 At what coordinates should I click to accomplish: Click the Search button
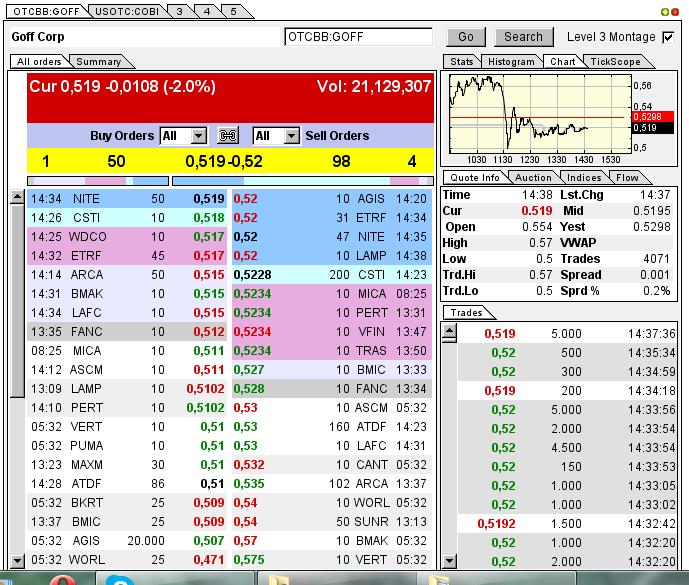pos(523,37)
